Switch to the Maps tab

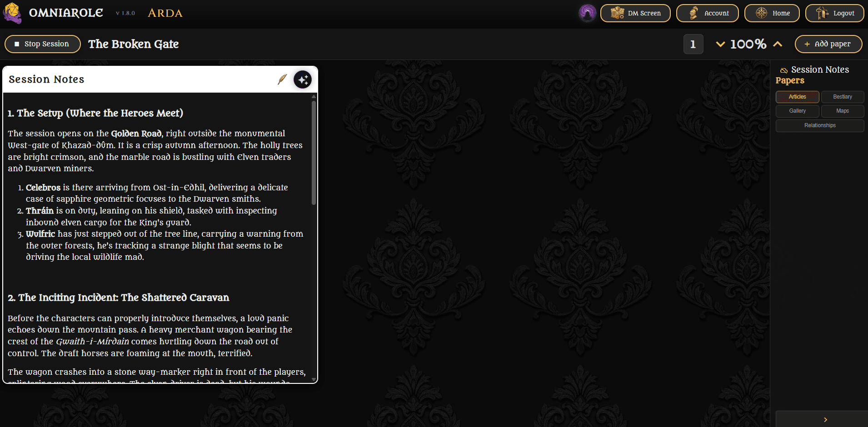click(x=843, y=111)
